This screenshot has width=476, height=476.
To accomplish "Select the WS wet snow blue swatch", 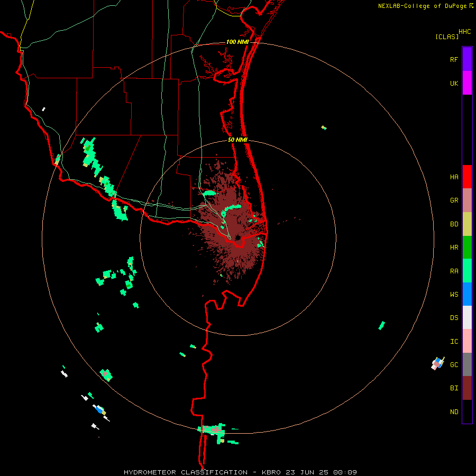I will pos(467,294).
